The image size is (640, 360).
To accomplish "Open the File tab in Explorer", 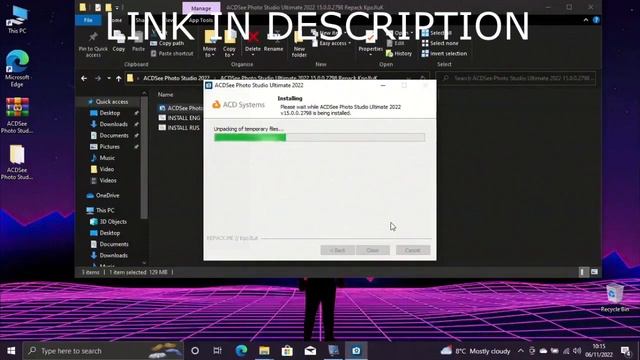I will pyautogui.click(x=88, y=20).
